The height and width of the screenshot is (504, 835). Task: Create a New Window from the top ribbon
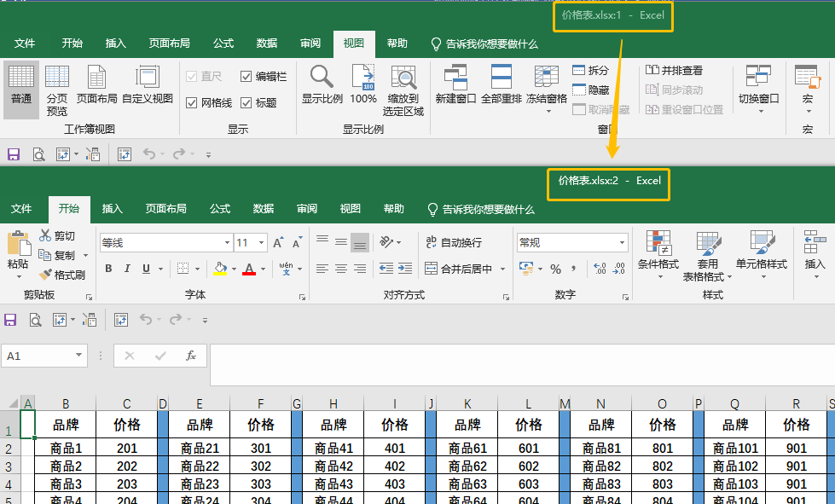[x=455, y=85]
